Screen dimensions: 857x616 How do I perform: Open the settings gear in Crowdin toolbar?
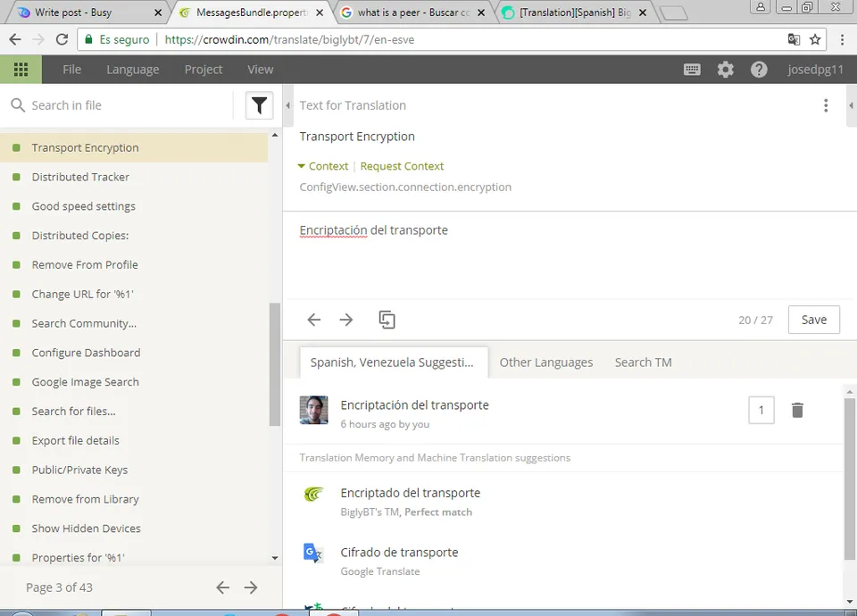pos(725,70)
